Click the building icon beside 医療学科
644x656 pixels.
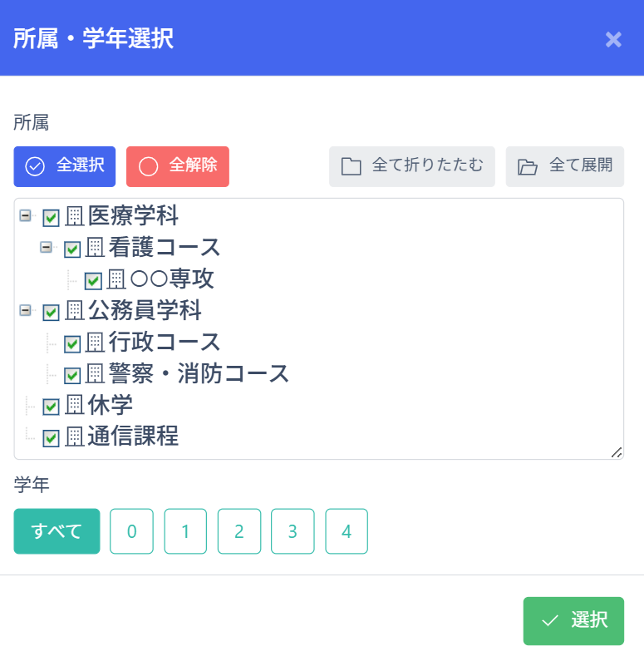pyautogui.click(x=75, y=217)
